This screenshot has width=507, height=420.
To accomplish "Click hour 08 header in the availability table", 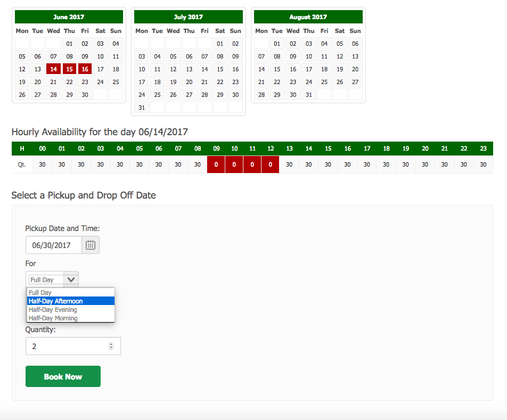I will coord(198,149).
